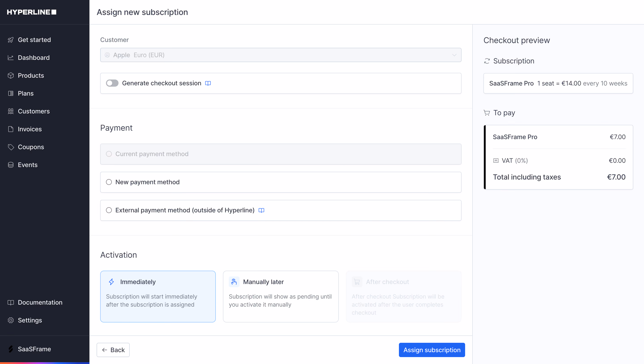The width and height of the screenshot is (644, 364).
Task: Click the Subscription refresh arrows icon
Action: 487,61
